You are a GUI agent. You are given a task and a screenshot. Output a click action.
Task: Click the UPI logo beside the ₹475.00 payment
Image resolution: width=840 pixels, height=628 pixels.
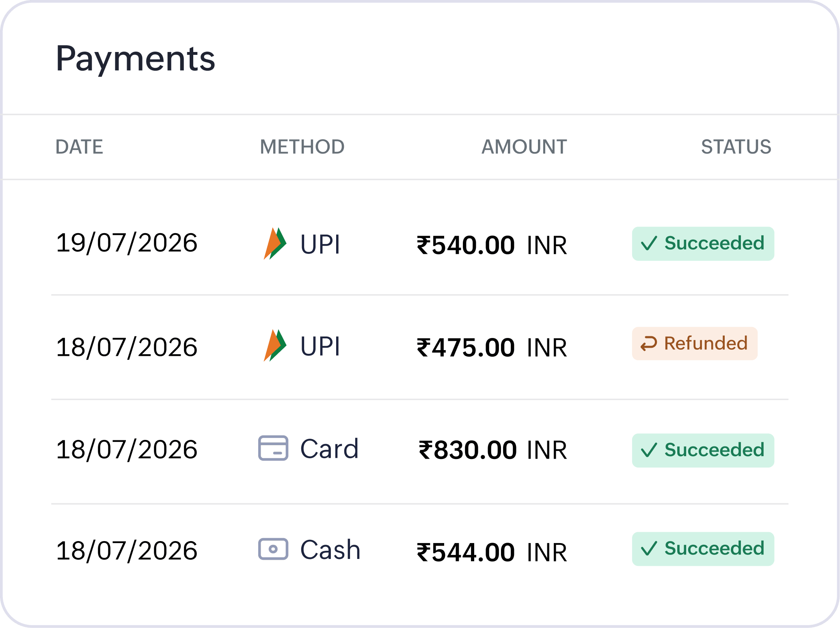tap(275, 345)
